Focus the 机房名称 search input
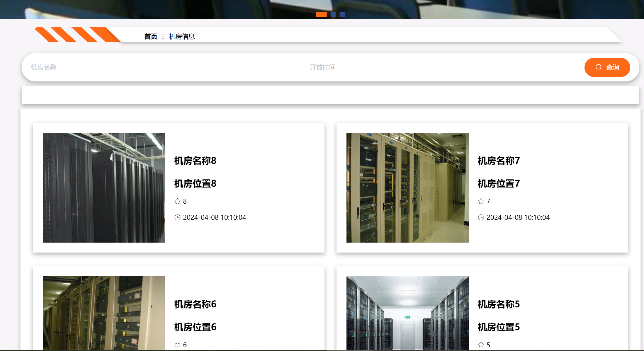This screenshot has width=644, height=351. click(44, 67)
